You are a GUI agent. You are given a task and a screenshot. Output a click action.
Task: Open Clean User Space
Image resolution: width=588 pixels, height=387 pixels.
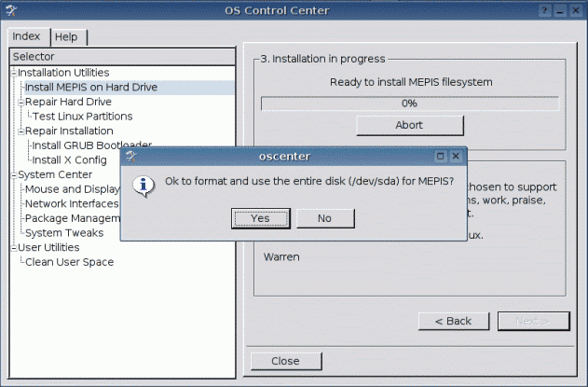[69, 262]
